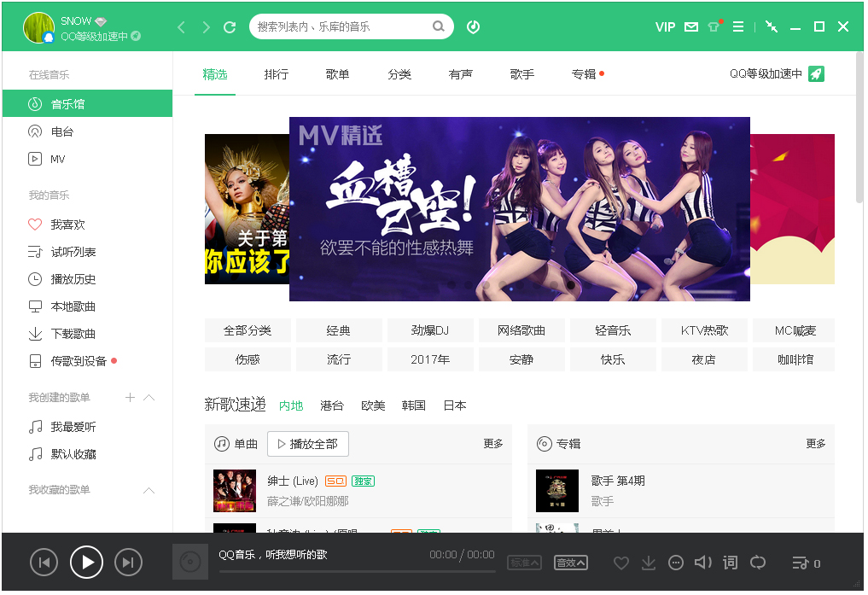Click the 播放全部 button

pos(308,444)
